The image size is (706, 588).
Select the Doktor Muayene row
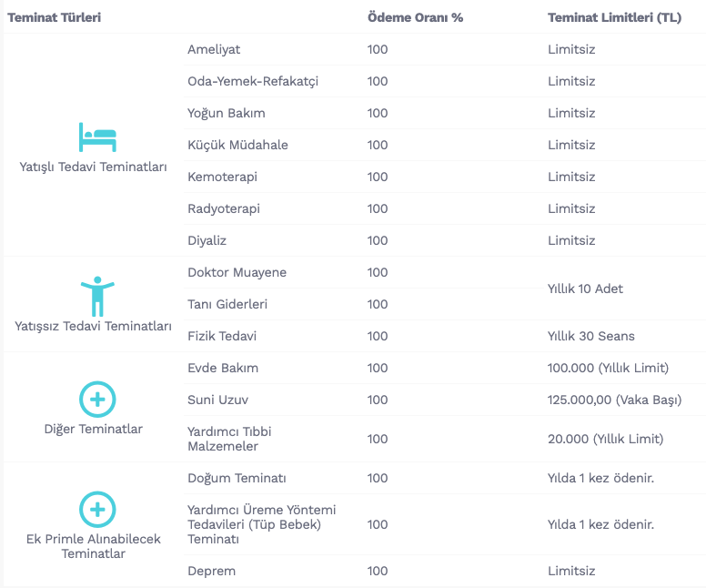(364, 272)
